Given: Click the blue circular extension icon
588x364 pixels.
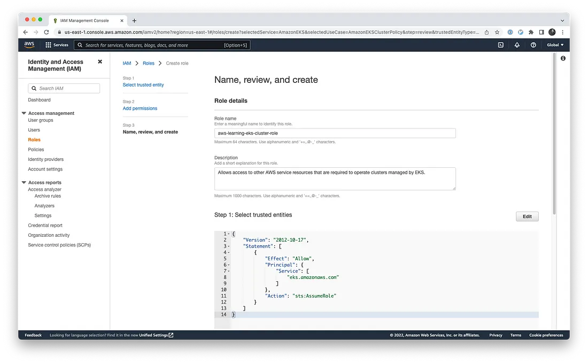Looking at the screenshot, I should coord(521,32).
